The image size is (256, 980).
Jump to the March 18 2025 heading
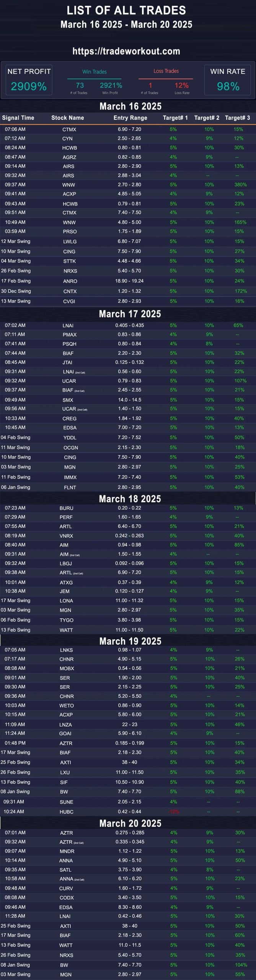130,499
